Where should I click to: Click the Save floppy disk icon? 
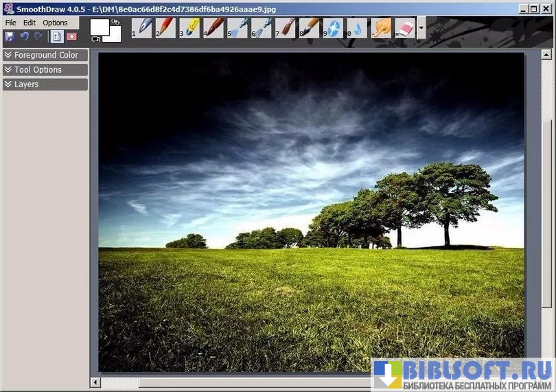pos(10,36)
